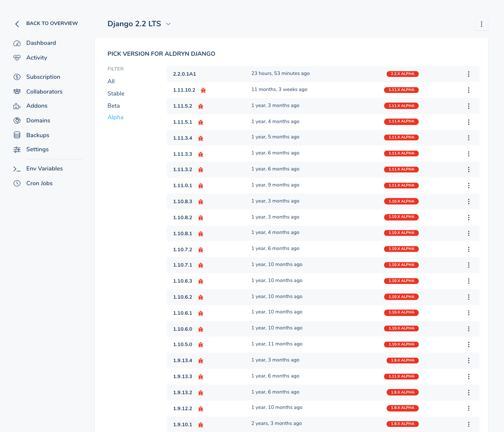Click the bug icon next to 1.9.12.2

[201, 409]
